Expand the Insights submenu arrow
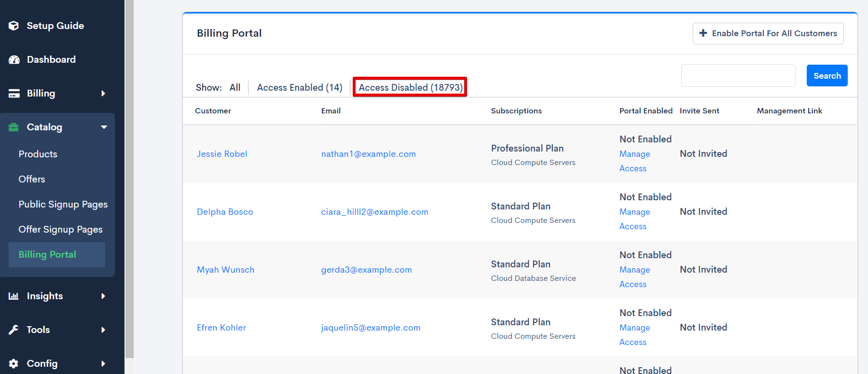868x374 pixels. pos(103,296)
